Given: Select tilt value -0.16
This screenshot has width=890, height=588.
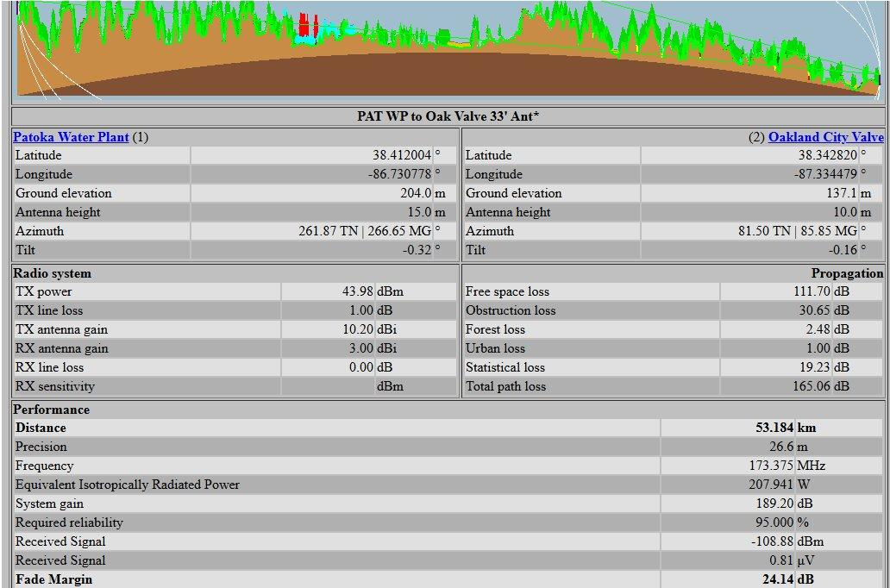Looking at the screenshot, I should pyautogui.click(x=843, y=250).
